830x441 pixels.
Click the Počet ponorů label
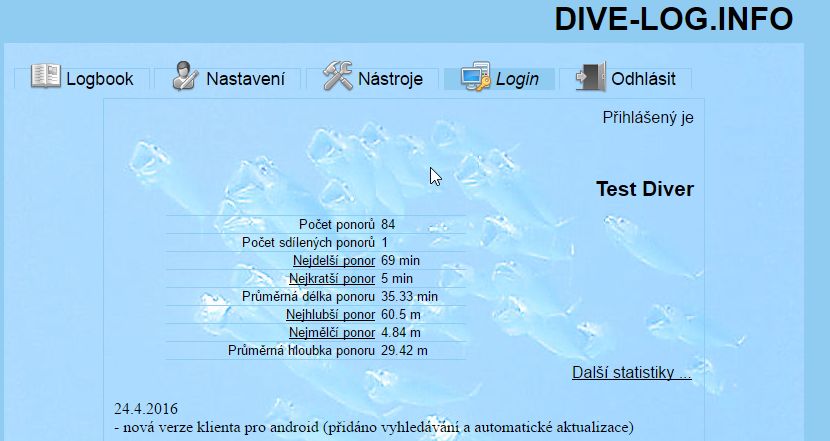tap(337, 224)
